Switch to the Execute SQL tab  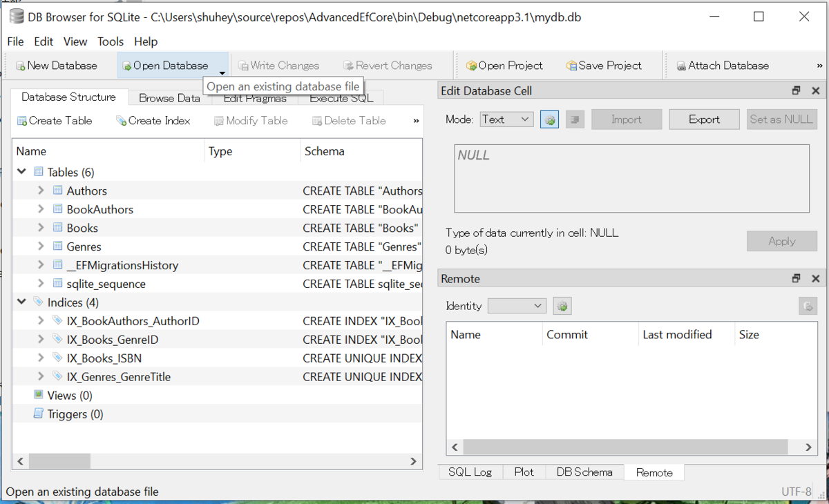click(x=341, y=98)
